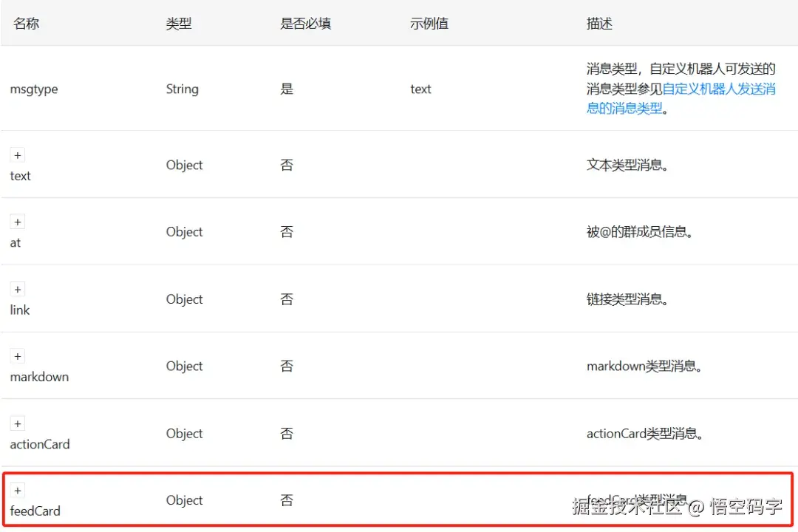Select the msgtype name cell
The width and height of the screenshot is (798, 532).
pos(34,89)
